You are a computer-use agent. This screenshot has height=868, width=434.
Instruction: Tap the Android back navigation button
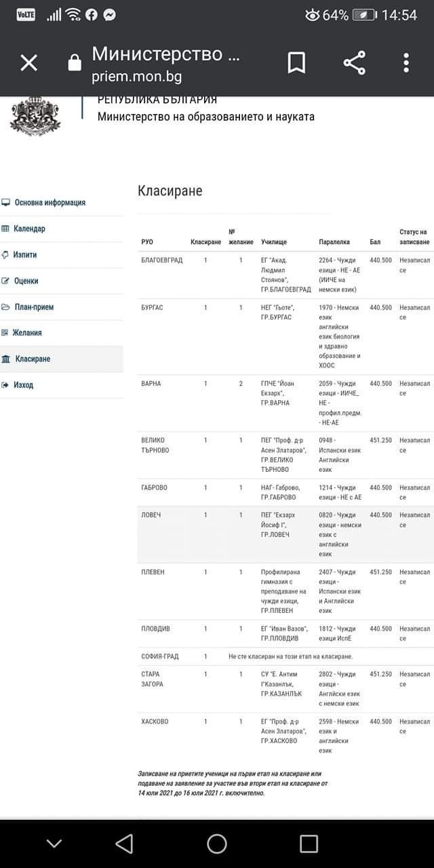coord(124,843)
